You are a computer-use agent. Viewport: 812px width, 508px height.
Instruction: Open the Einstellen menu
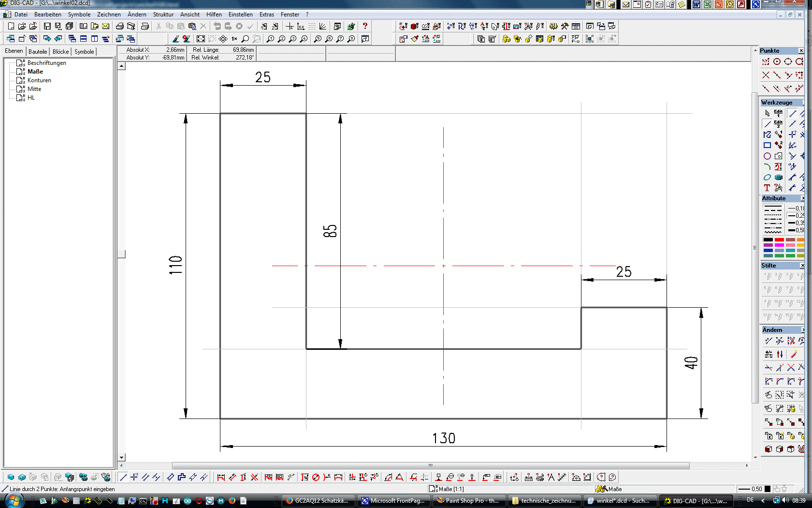point(240,15)
